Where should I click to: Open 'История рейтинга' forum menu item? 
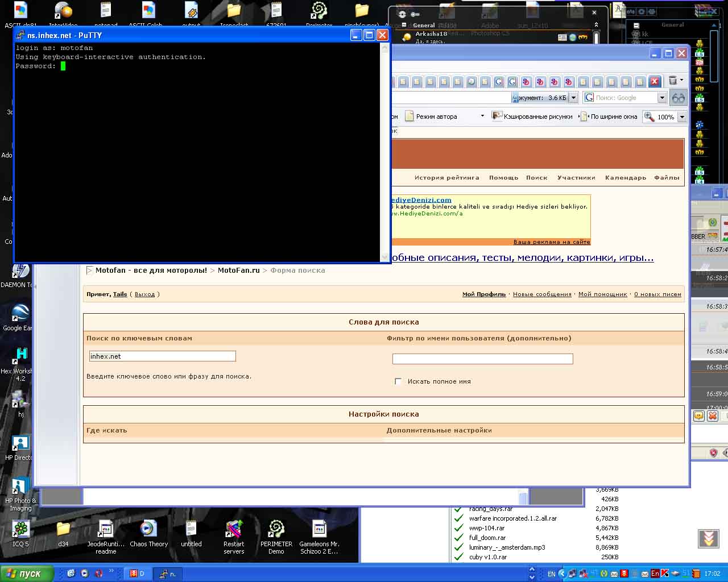[446, 178]
